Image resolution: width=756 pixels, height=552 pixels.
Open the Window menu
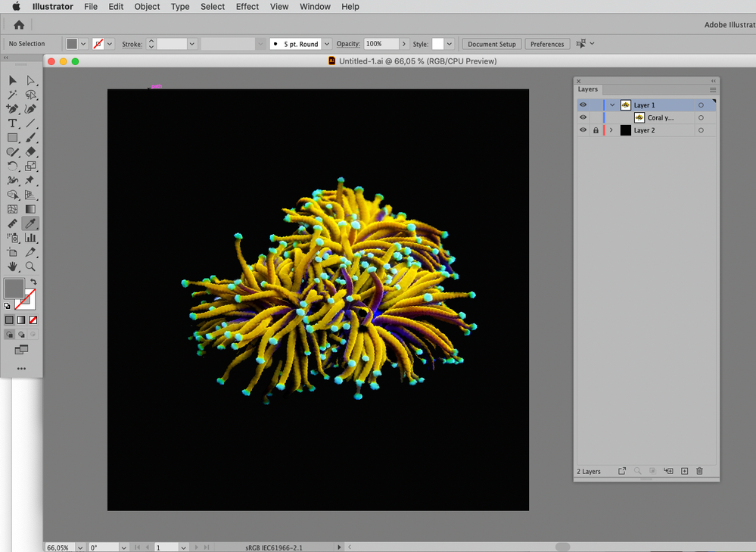point(316,7)
